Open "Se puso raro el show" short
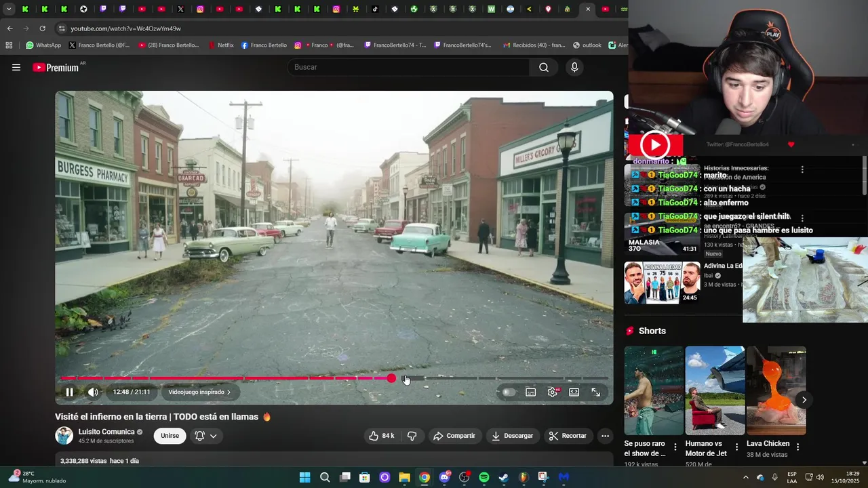The height and width of the screenshot is (488, 868). 654,390
